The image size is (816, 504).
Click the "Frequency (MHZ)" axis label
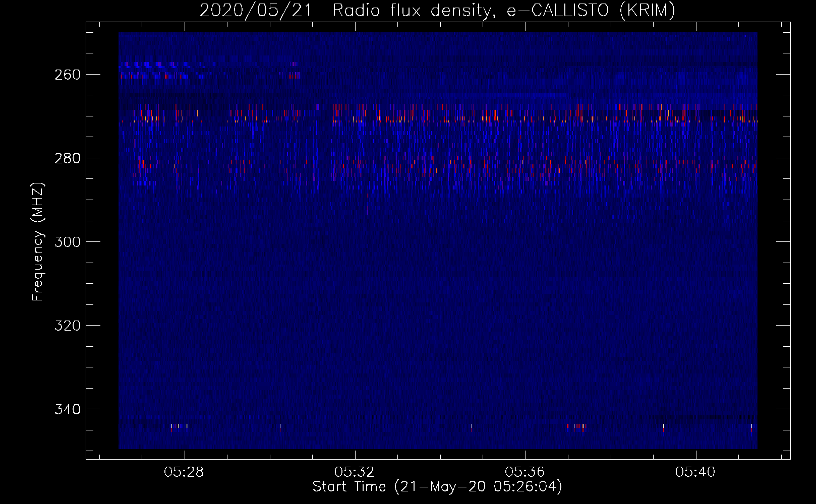[38, 241]
